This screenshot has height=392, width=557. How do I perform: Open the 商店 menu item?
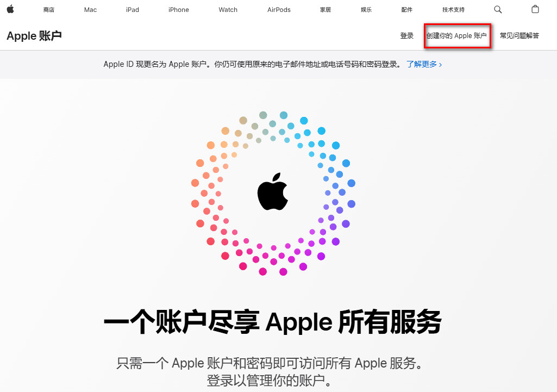pyautogui.click(x=49, y=10)
